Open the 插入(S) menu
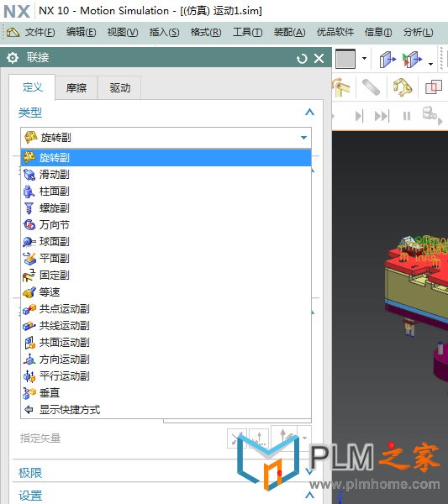This screenshot has width=448, height=504. click(x=165, y=32)
